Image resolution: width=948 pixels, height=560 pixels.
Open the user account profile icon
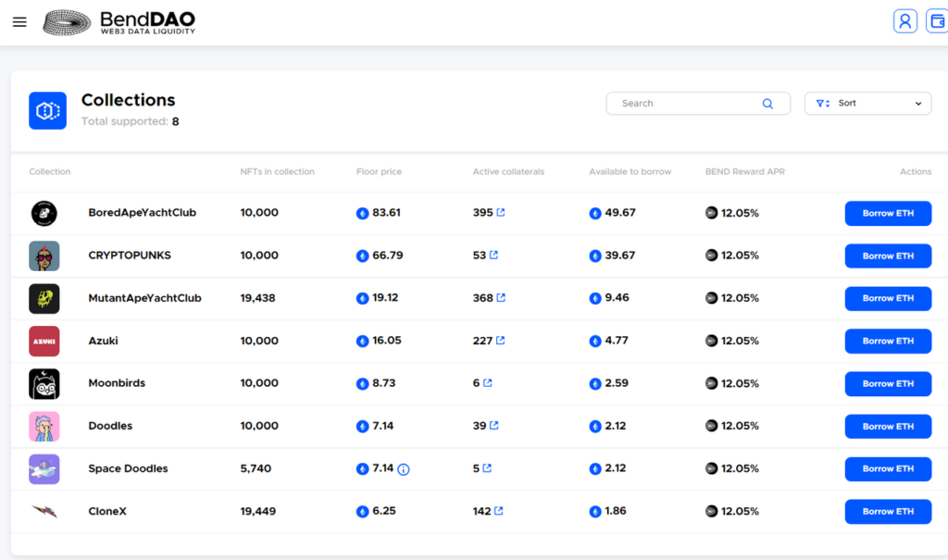[905, 21]
